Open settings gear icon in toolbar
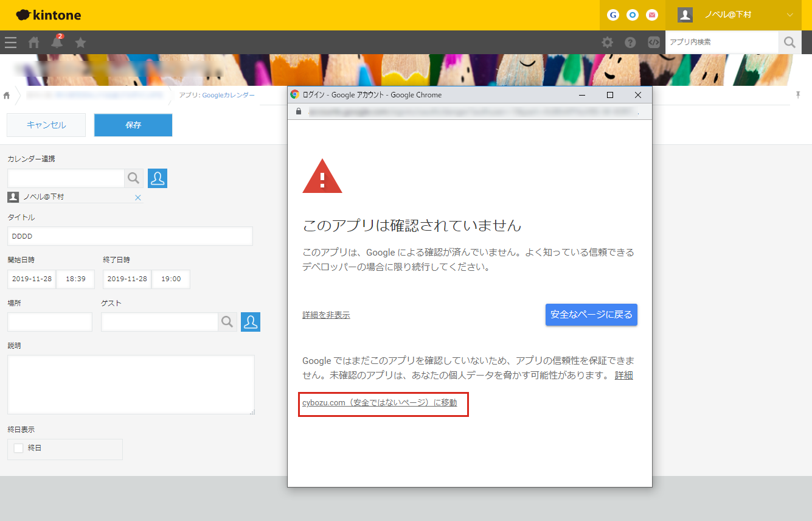Screen dimensions: 812x521 pyautogui.click(x=607, y=43)
